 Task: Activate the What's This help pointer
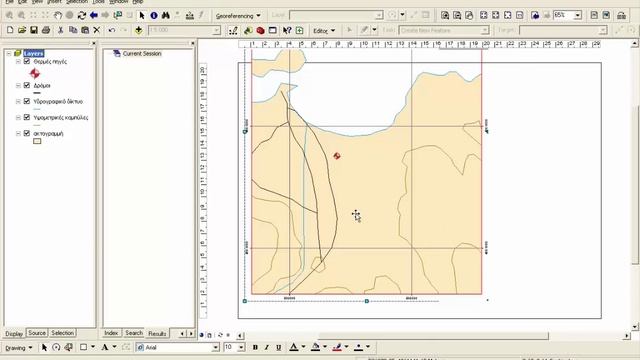pos(287,31)
